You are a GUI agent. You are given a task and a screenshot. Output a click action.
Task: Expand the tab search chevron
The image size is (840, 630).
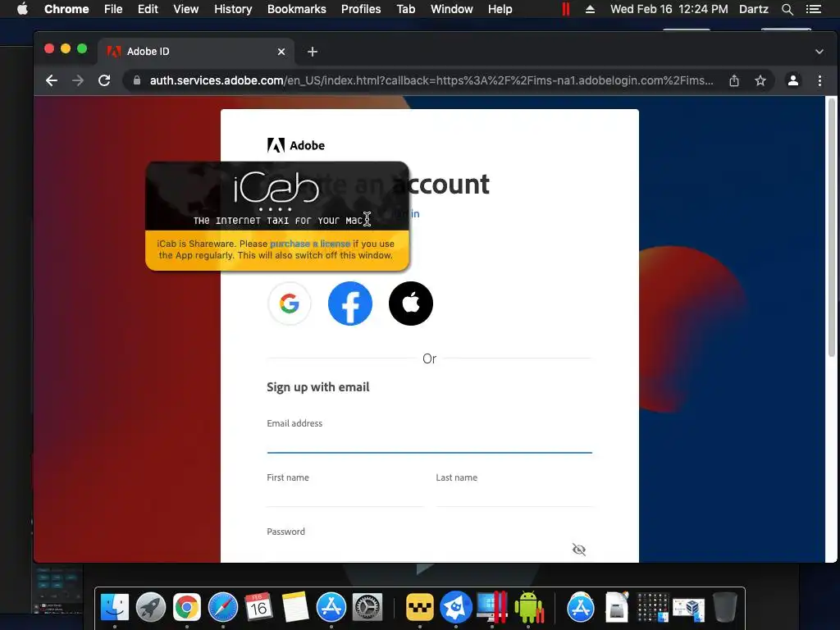(819, 52)
